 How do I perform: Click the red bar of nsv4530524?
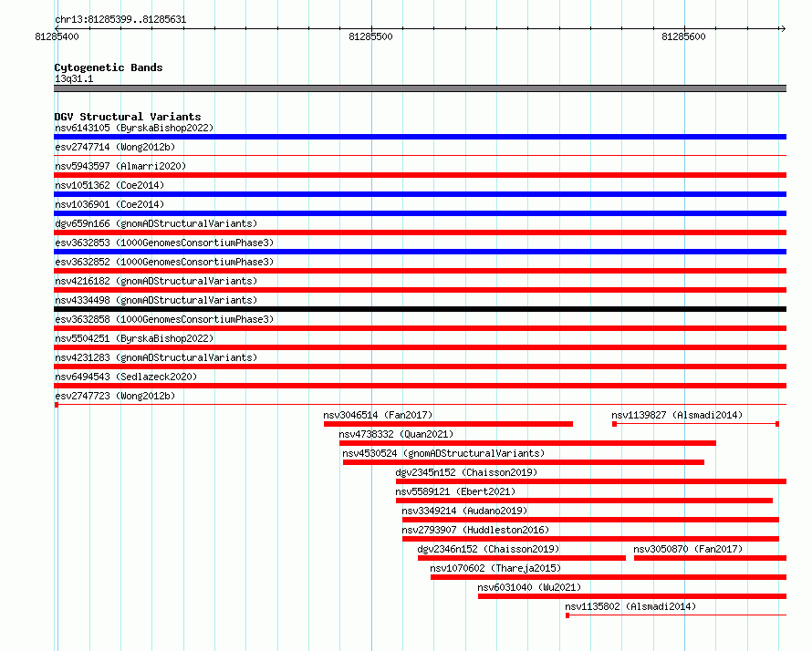524,462
